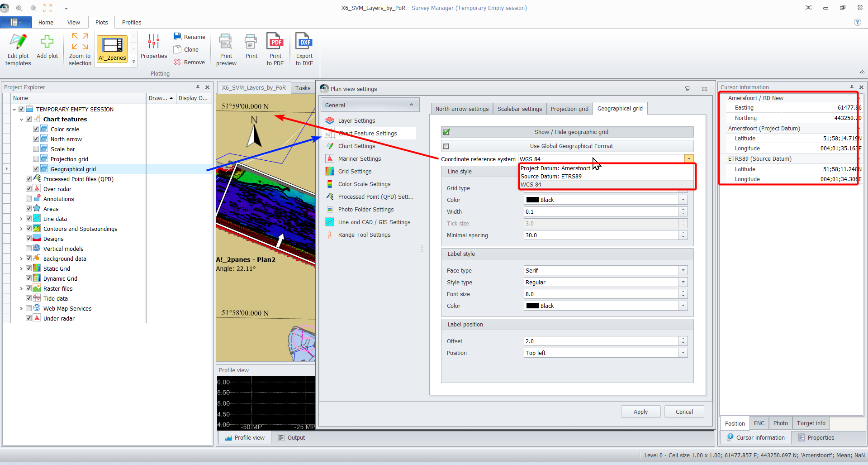Click the Apply button
This screenshot has width=868, height=465.
click(640, 412)
